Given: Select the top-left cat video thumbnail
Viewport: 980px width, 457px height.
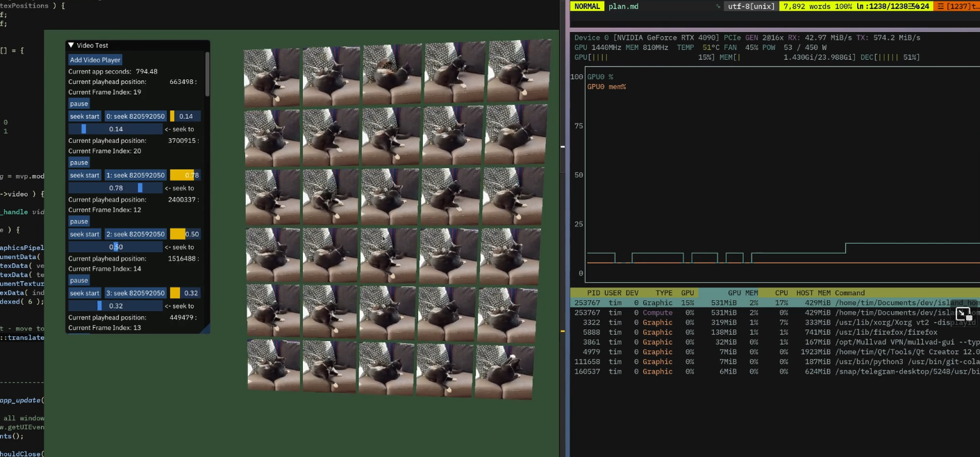Looking at the screenshot, I should click(272, 77).
